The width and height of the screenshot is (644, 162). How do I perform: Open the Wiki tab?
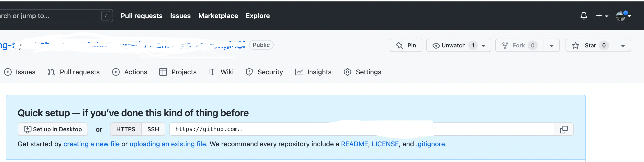221,72
